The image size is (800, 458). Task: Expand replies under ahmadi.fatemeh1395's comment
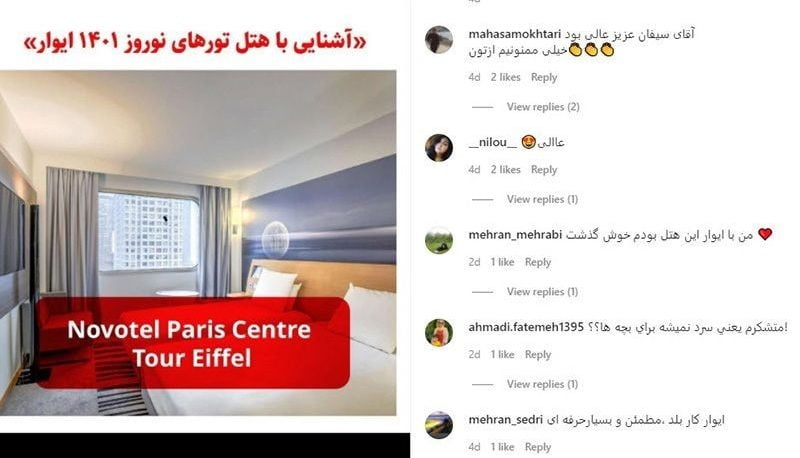542,384
